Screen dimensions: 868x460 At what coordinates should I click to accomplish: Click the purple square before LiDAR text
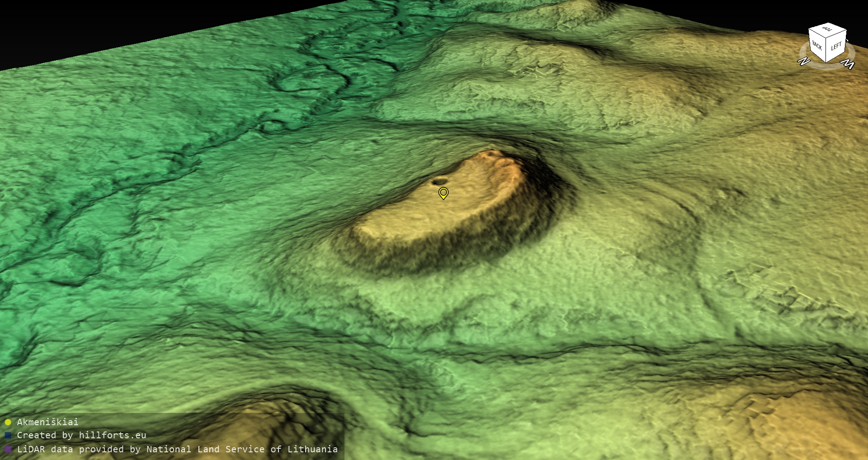[8, 450]
